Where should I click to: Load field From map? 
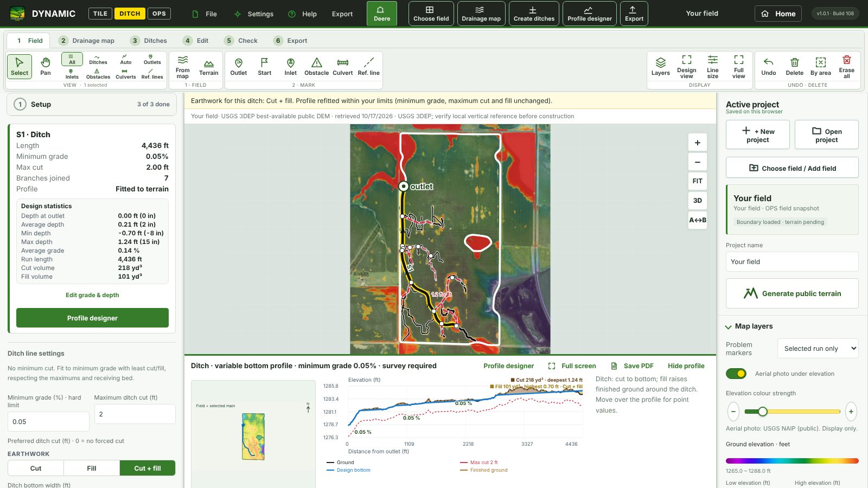[183, 67]
